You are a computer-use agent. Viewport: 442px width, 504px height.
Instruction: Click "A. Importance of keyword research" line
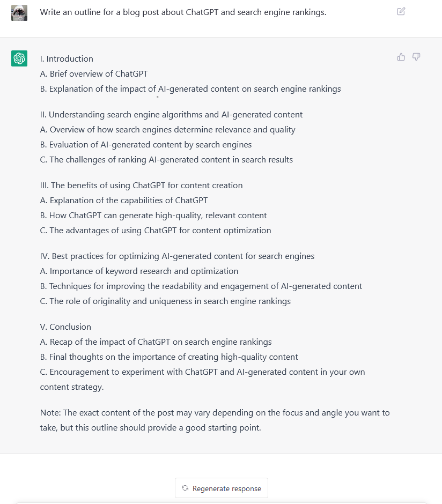tap(139, 271)
